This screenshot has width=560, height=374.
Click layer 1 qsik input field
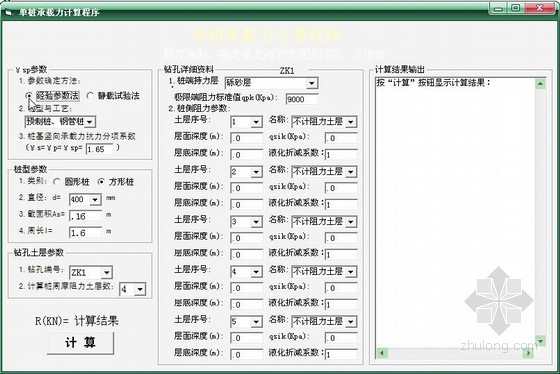coord(341,138)
